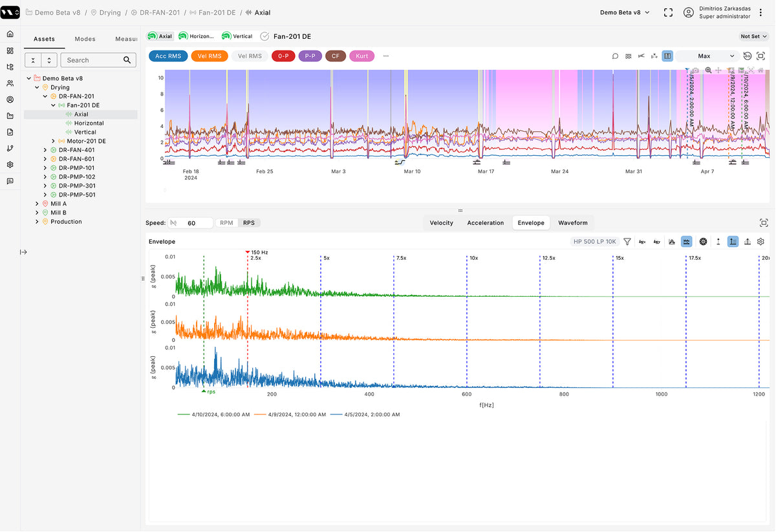The image size is (776, 532).
Task: Toggle the grey Vel RMS pill
Action: coord(250,56)
